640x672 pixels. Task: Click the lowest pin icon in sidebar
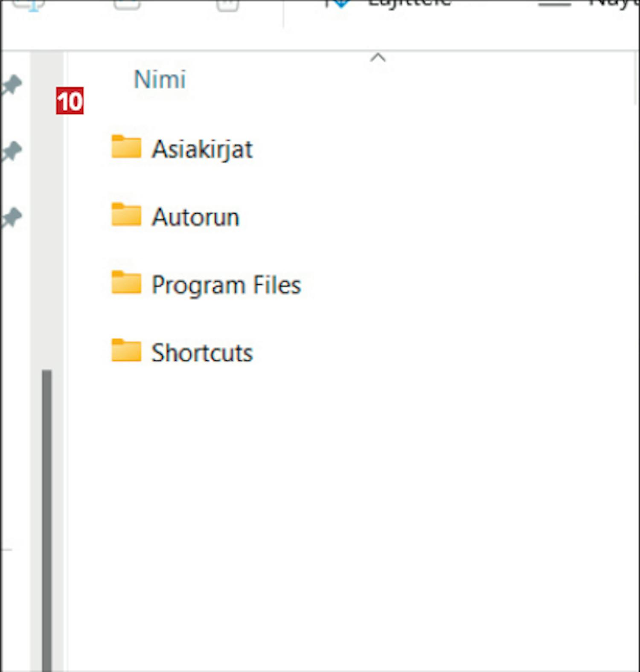pyautogui.click(x=12, y=218)
